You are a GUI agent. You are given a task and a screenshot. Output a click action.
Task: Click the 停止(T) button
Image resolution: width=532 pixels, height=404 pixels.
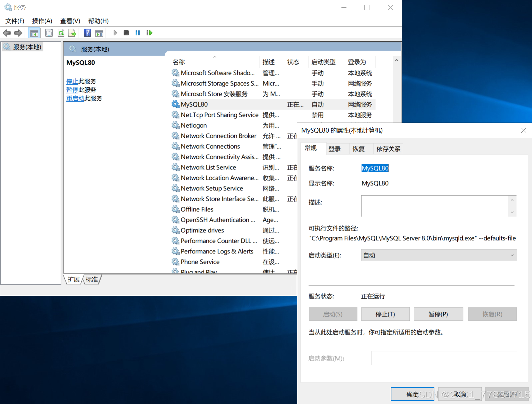(385, 314)
